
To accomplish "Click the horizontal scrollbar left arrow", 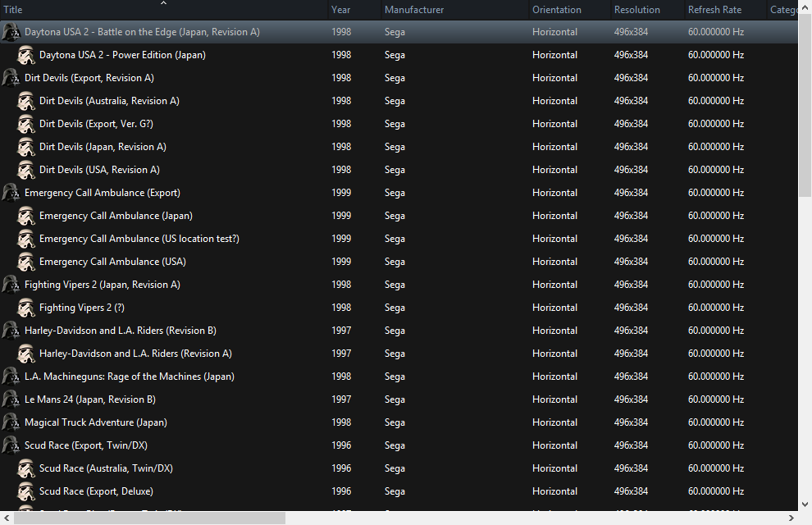I will tap(7, 518).
